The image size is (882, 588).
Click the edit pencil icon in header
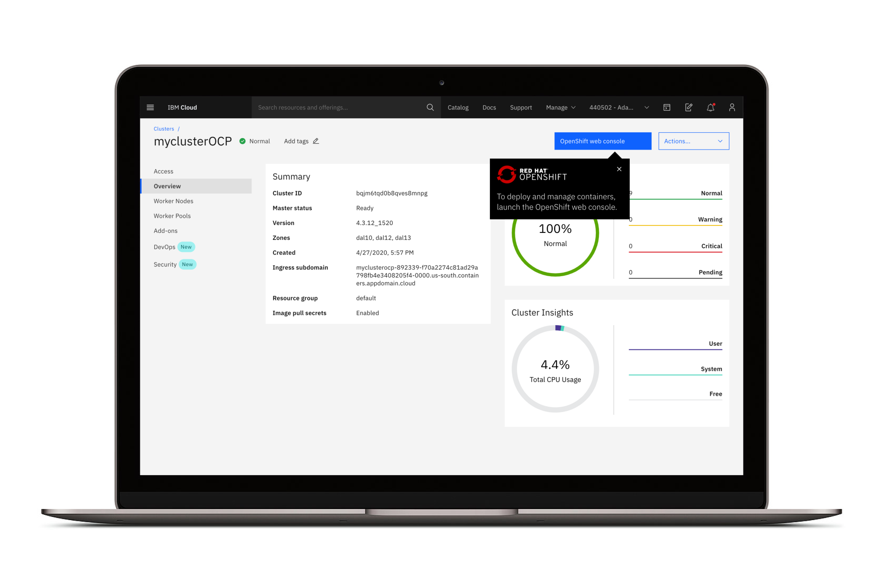click(x=688, y=107)
